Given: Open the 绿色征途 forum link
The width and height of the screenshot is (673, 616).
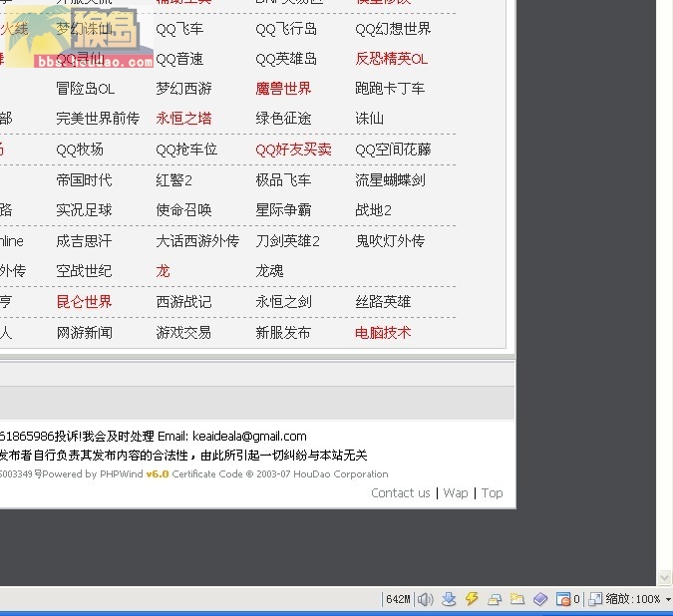Looking at the screenshot, I should 283,119.
